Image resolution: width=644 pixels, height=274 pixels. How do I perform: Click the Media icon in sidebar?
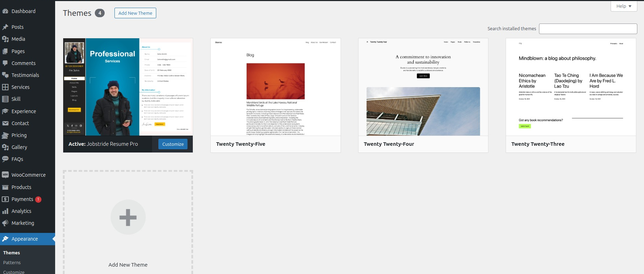pos(5,39)
